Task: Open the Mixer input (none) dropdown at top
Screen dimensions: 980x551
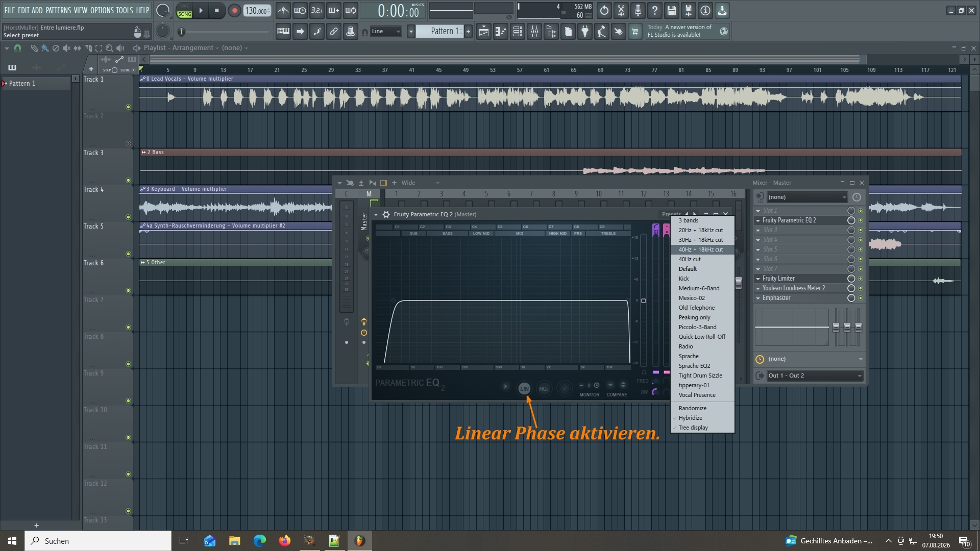Action: tap(807, 197)
